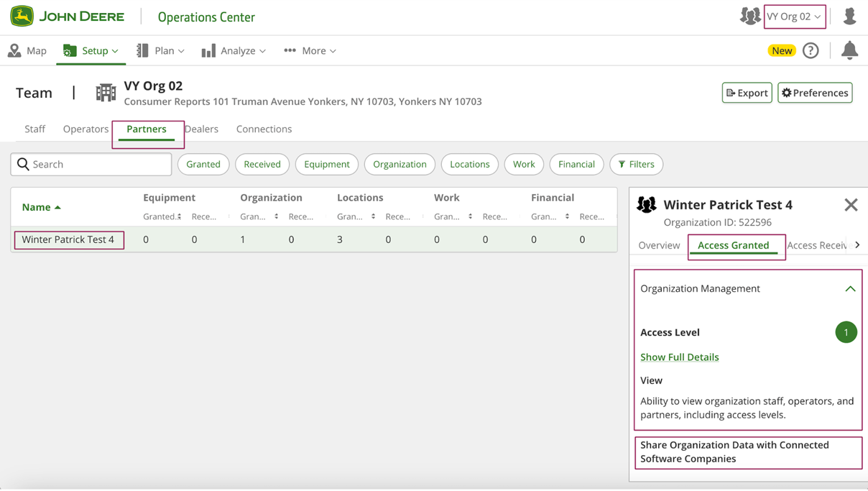Click the Map pin icon
The width and height of the screenshot is (868, 491).
click(14, 50)
